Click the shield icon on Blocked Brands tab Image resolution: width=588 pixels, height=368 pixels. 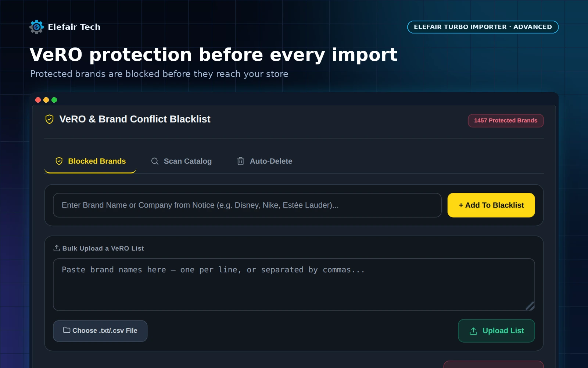[59, 161]
